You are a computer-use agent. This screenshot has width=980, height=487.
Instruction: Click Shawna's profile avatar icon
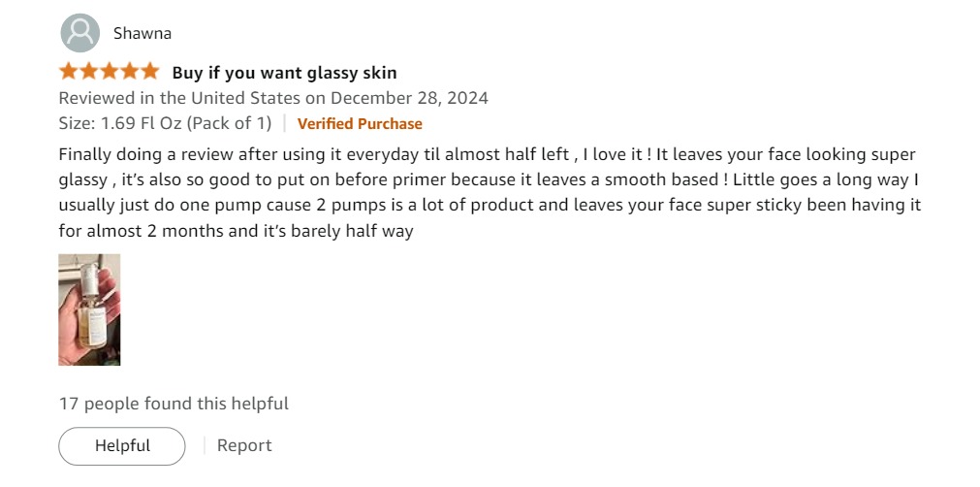point(79,33)
